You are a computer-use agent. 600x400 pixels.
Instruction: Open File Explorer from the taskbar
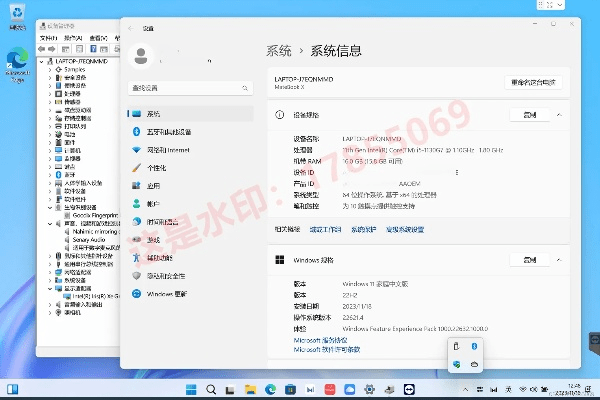click(x=250, y=390)
